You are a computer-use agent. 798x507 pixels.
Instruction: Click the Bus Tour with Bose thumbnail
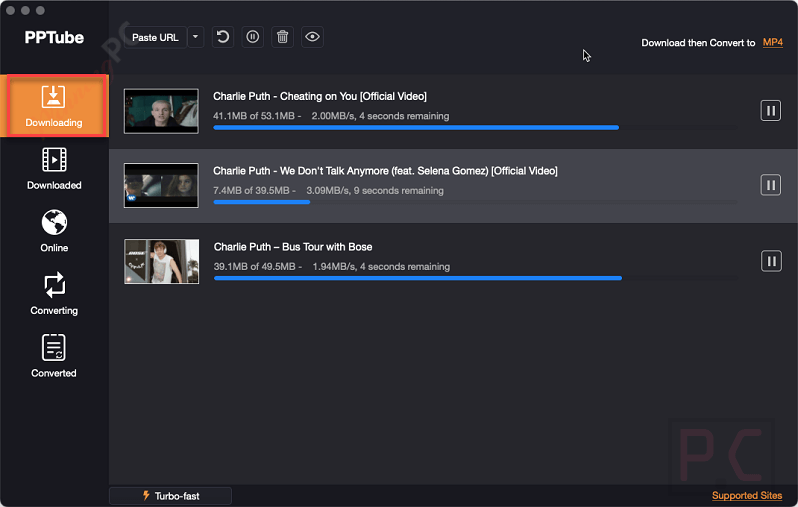click(162, 262)
